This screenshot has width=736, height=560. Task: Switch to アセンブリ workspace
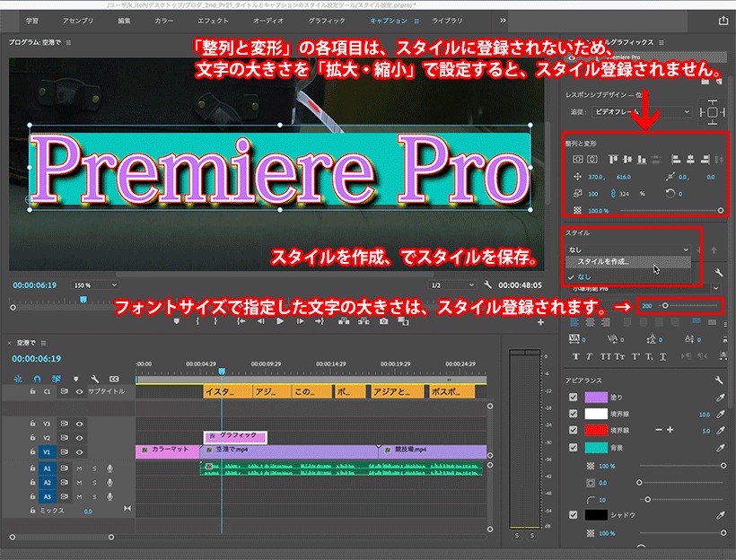click(x=78, y=21)
